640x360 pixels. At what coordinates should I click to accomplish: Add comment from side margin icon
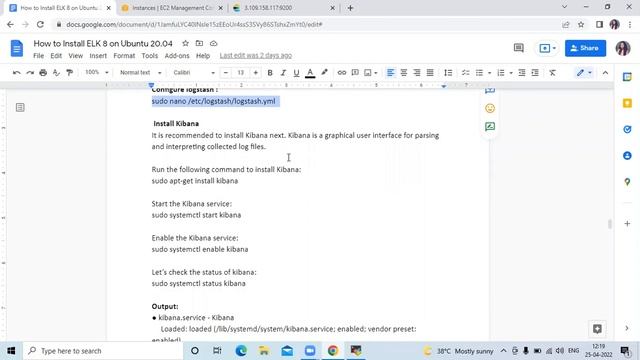pos(490,91)
